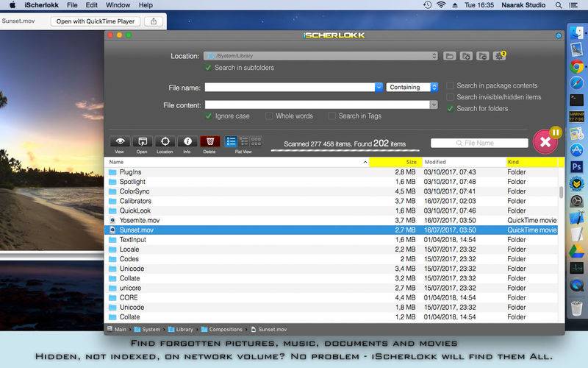Sort by Modified column header
The image size is (588, 368).
coord(464,162)
